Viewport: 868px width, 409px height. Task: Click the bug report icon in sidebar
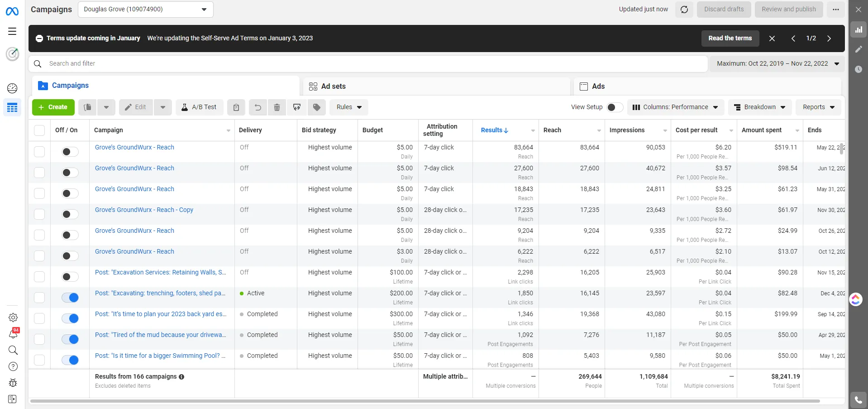13,383
